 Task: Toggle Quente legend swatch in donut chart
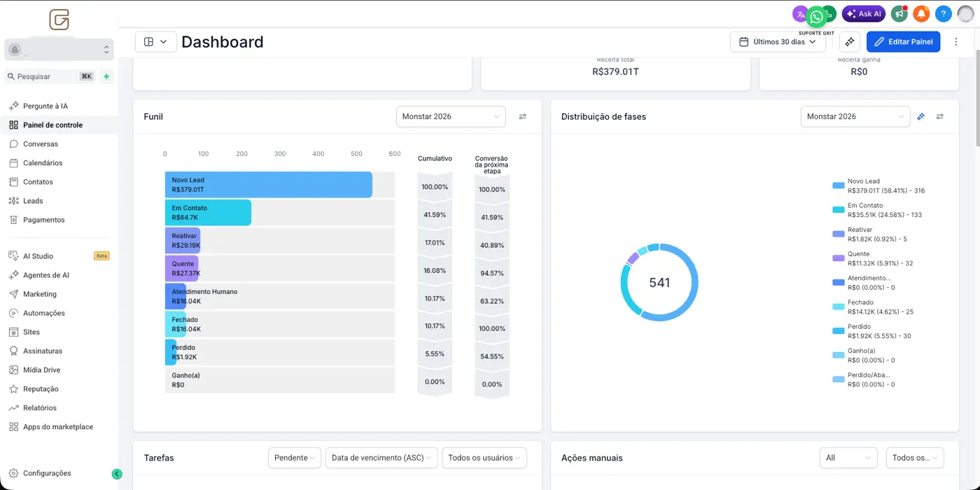[x=838, y=258]
